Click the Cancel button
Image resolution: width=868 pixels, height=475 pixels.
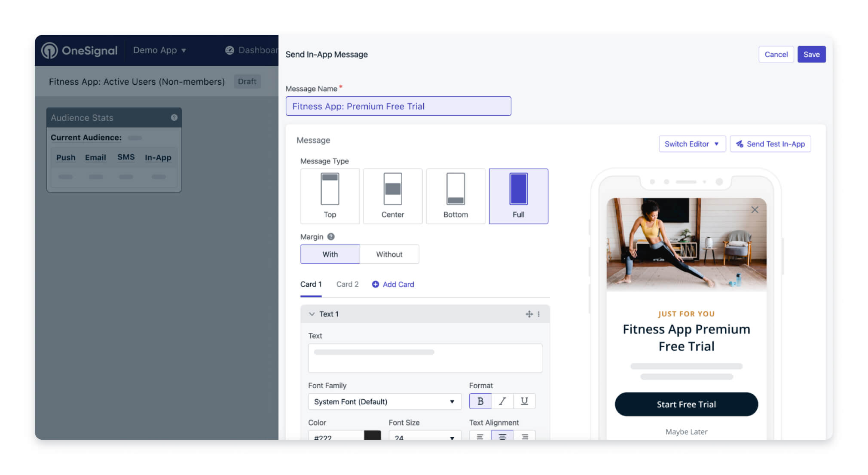(776, 54)
